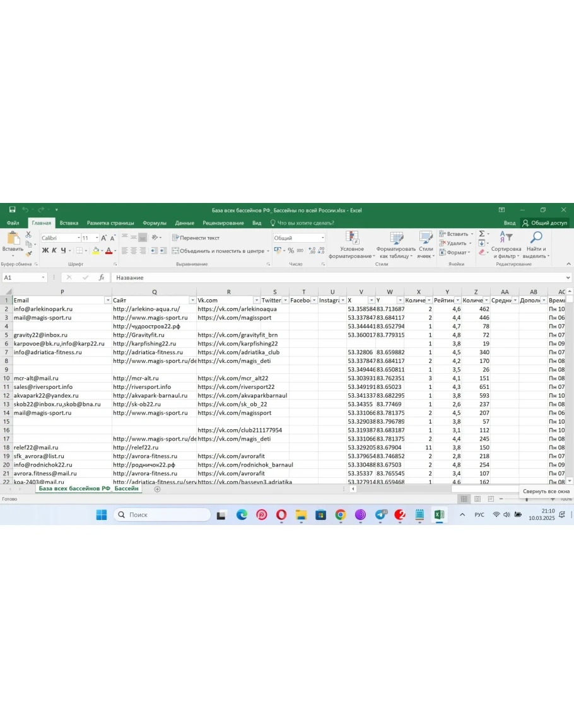This screenshot has height=728, width=574.
Task: Switch to the Разметка страницы tab
Action: click(x=110, y=223)
